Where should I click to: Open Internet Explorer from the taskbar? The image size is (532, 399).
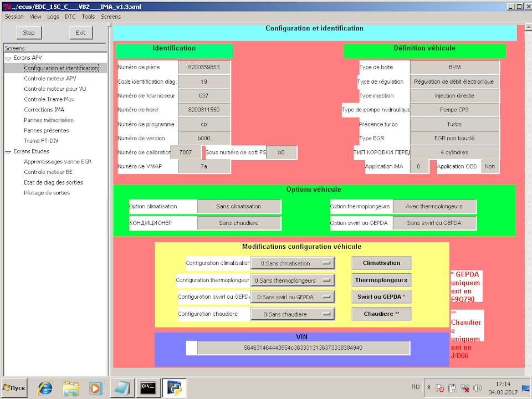pos(45,388)
